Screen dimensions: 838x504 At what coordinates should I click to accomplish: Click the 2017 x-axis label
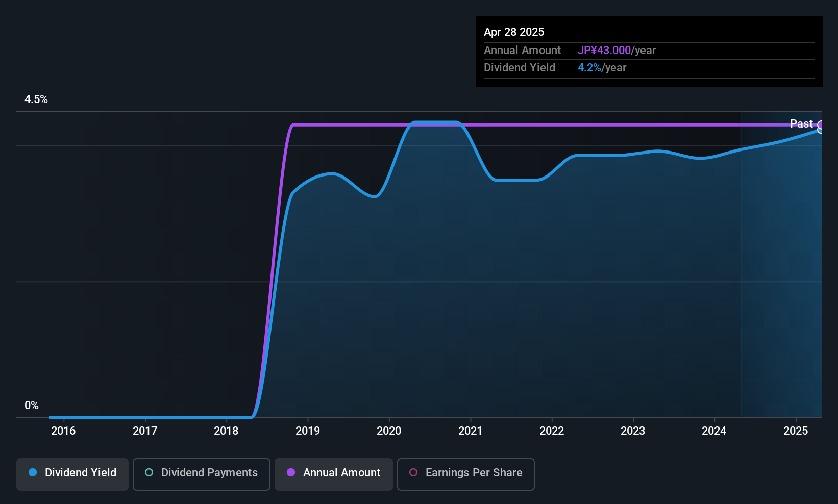click(x=145, y=431)
